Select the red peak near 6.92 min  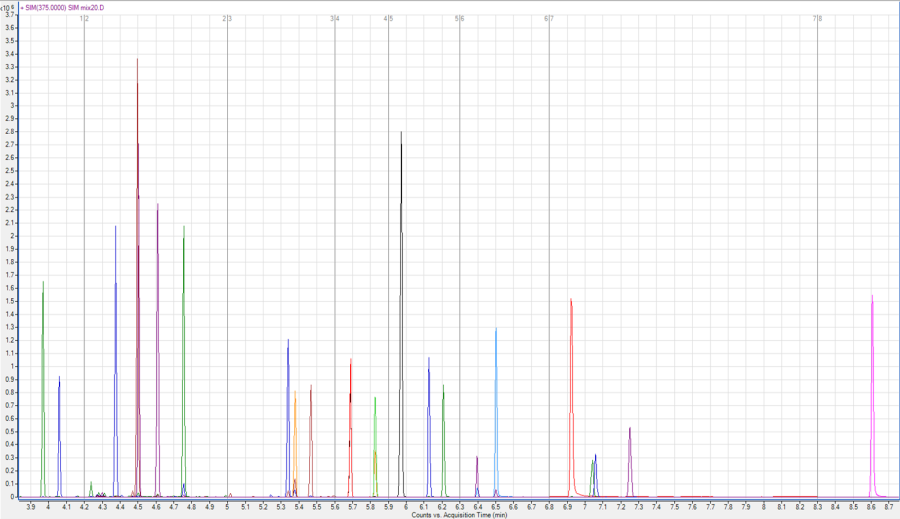(571, 396)
